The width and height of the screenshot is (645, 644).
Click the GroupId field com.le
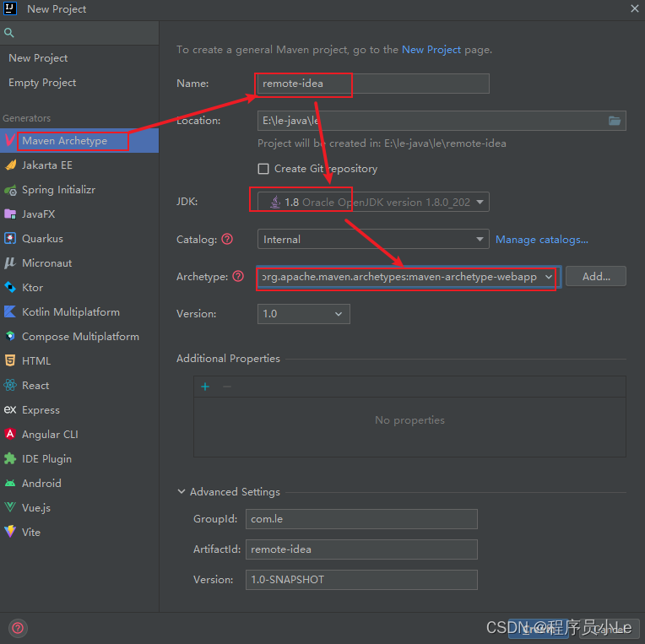pos(361,519)
